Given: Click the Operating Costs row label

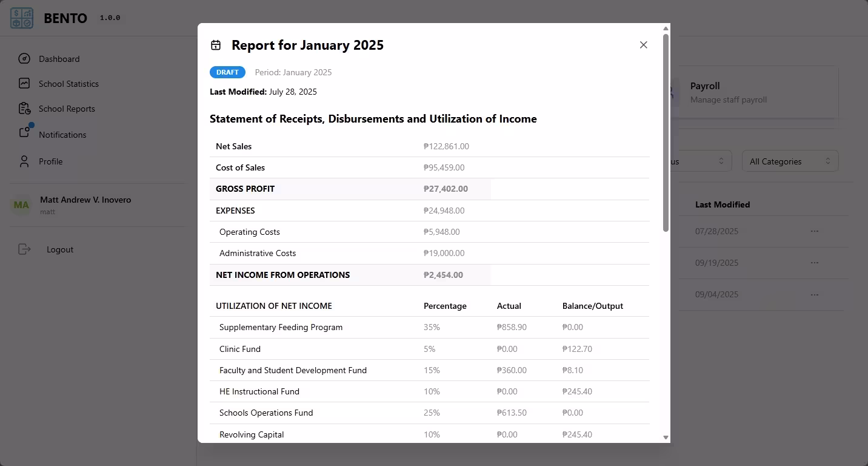Looking at the screenshot, I should (x=250, y=232).
